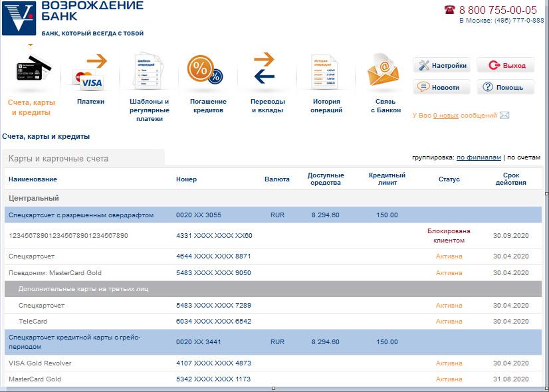
Task: Click the 'Валюта' column header
Action: 277,179
